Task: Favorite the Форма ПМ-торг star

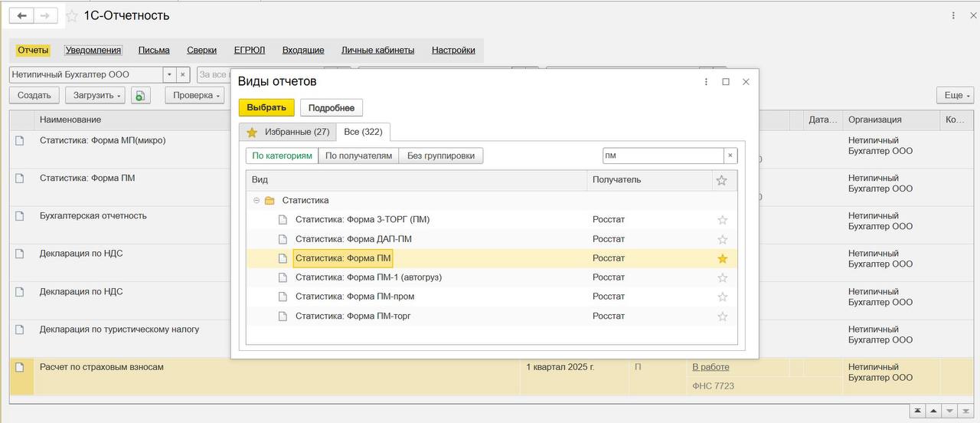Action: coord(722,316)
